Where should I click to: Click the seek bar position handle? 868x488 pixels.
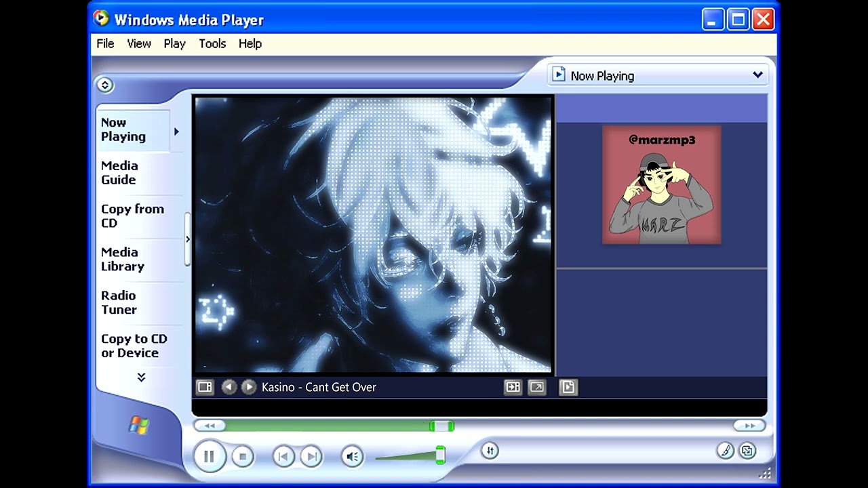tap(441, 426)
